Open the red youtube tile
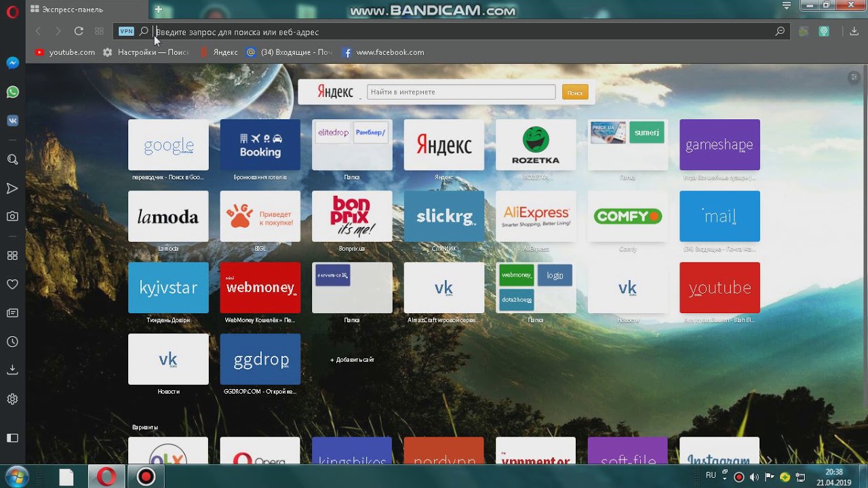868x488 pixels. point(719,287)
